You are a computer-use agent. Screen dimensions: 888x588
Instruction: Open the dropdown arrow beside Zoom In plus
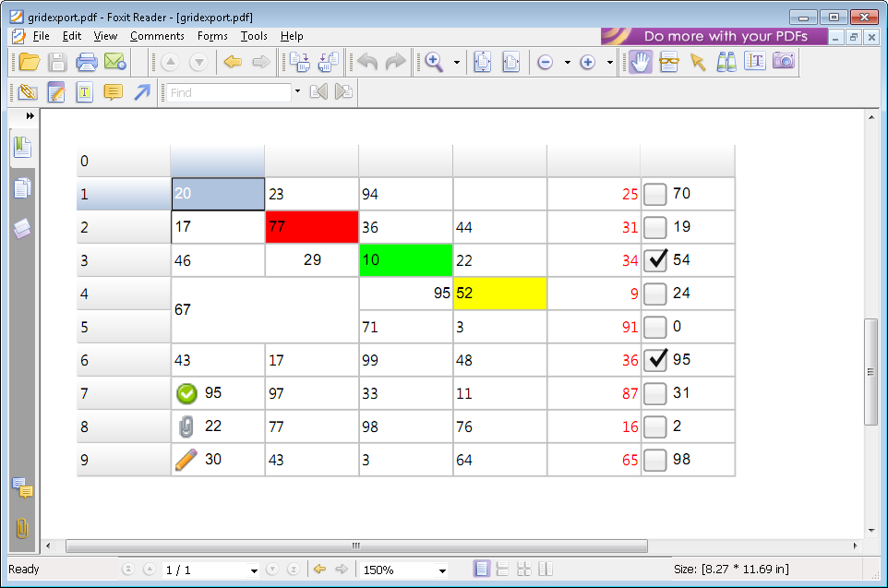tap(609, 63)
